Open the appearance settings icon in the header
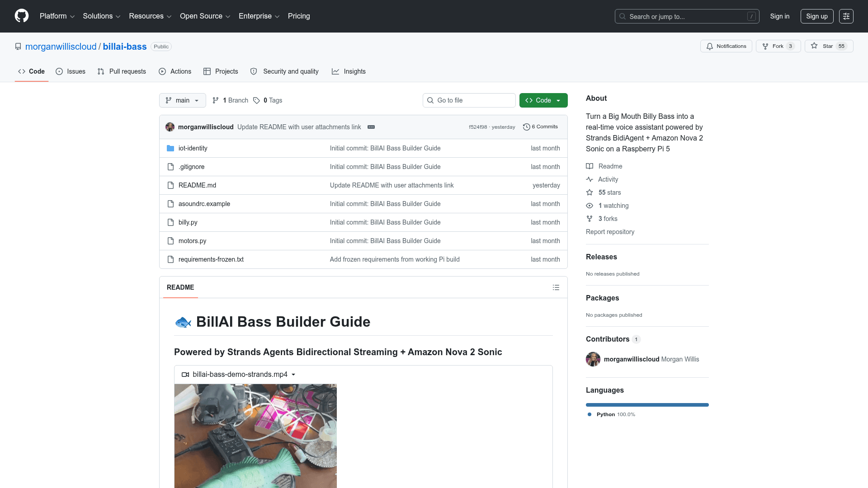Image resolution: width=868 pixels, height=488 pixels. (x=846, y=16)
